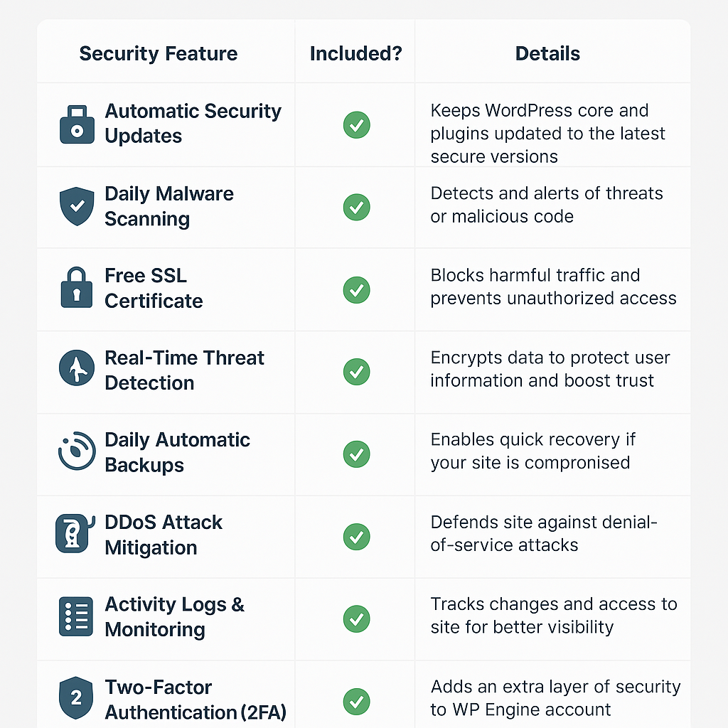Click the Free SSL Certificate padlock icon
This screenshot has height=728, width=728.
coord(77,287)
